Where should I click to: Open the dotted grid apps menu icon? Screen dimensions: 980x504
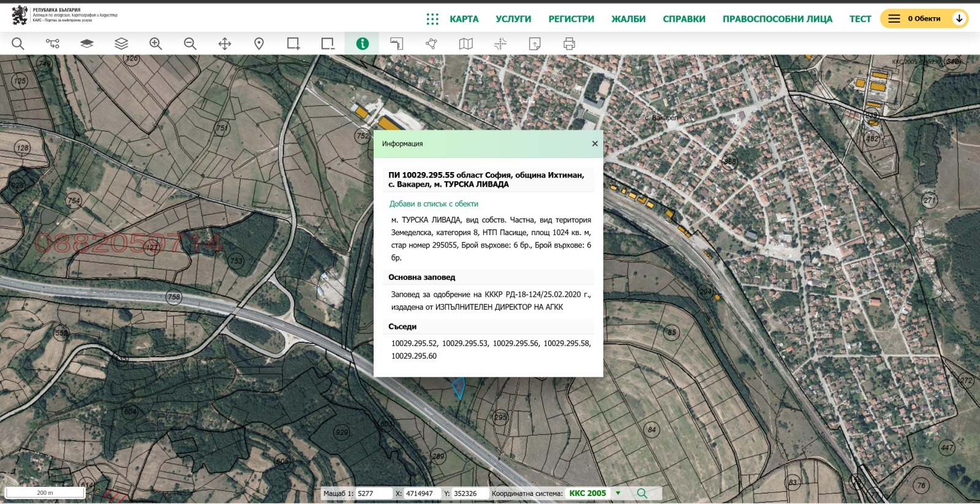(x=432, y=19)
